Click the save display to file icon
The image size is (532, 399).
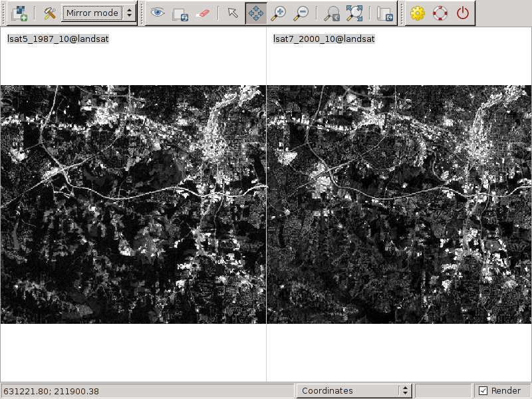click(x=384, y=13)
